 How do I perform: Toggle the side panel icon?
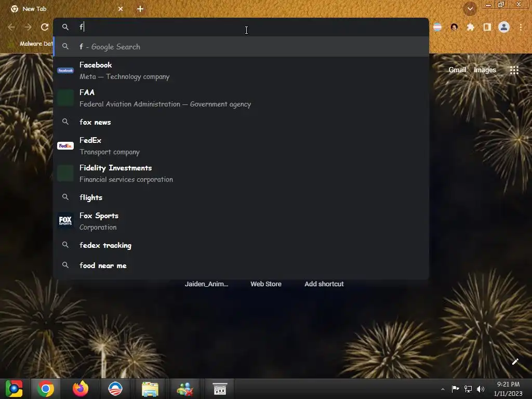click(x=487, y=27)
